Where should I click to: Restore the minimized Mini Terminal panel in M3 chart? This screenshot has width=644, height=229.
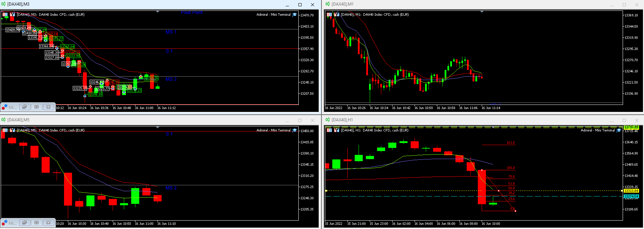pos(24,107)
